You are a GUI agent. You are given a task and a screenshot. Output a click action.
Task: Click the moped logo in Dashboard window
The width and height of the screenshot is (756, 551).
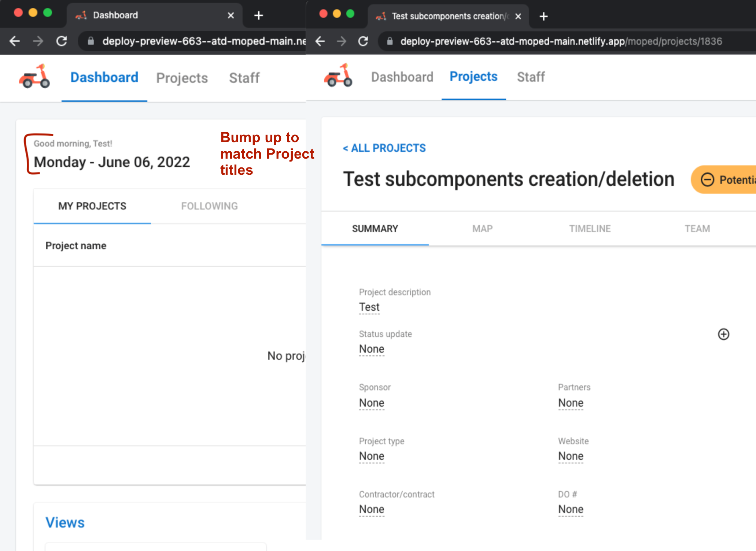click(34, 77)
